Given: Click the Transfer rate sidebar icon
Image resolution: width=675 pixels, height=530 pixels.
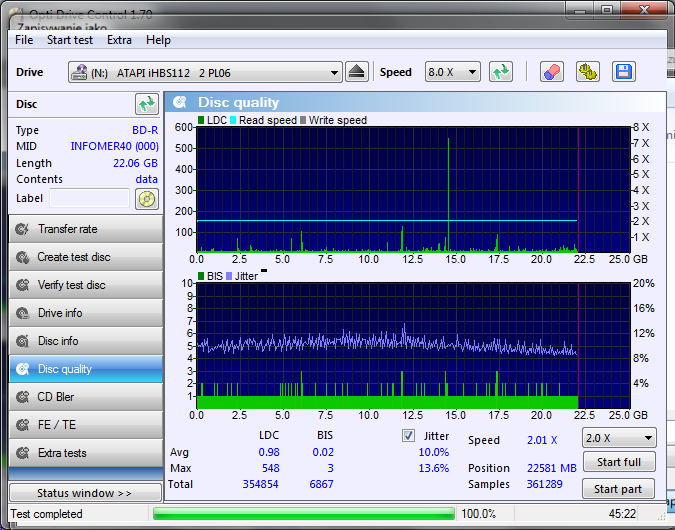Looking at the screenshot, I should (22, 229).
